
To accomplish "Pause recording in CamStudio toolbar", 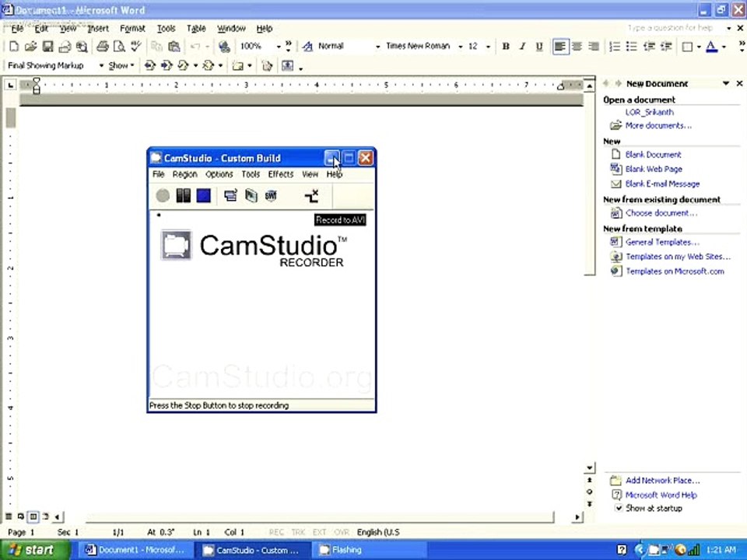I will pyautogui.click(x=183, y=196).
